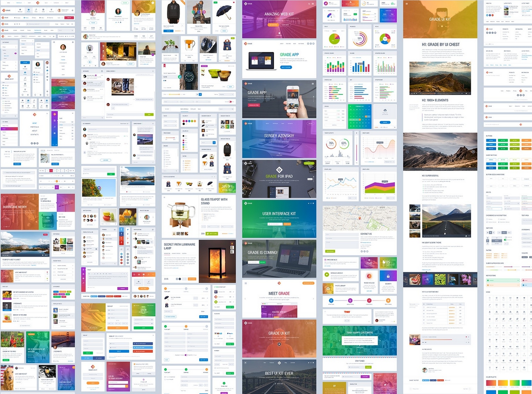Click blue search button in shop sidebar
The image size is (532, 394).
[214, 143]
